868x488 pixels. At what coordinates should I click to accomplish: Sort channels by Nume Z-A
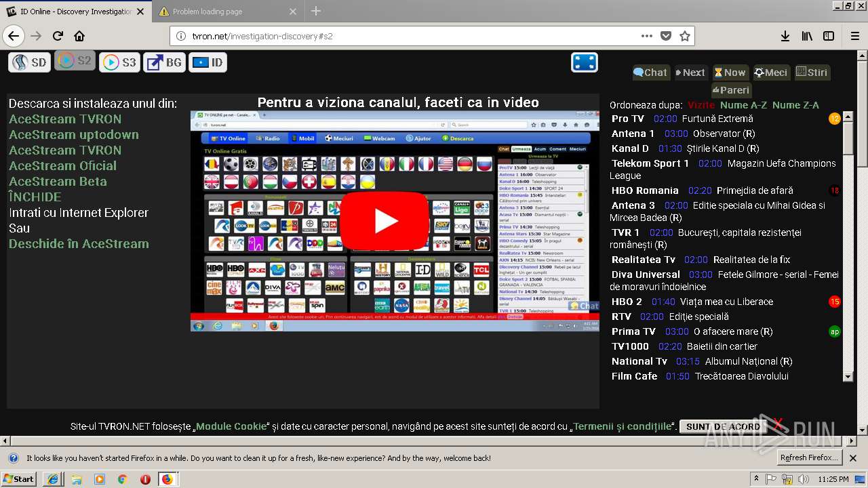pyautogui.click(x=795, y=105)
